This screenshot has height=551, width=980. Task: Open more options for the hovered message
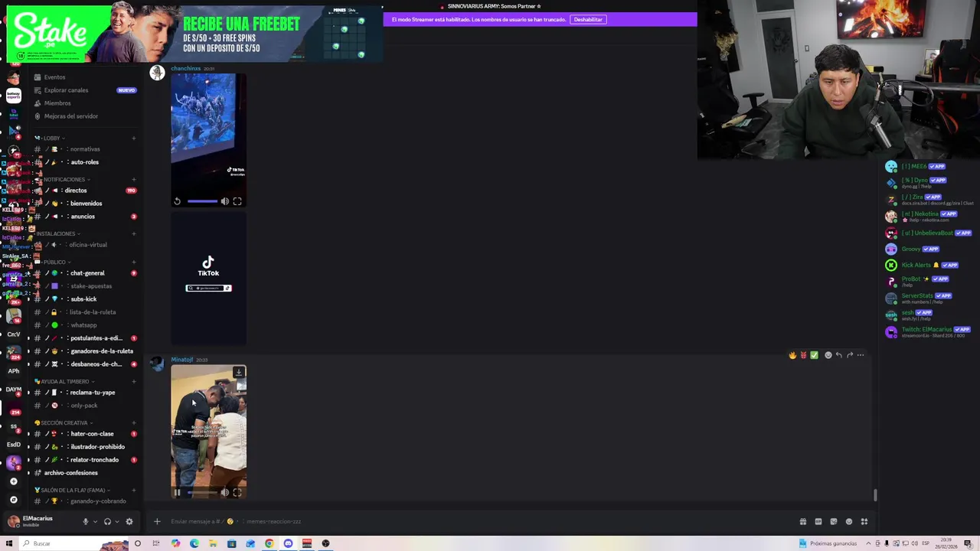pos(861,355)
